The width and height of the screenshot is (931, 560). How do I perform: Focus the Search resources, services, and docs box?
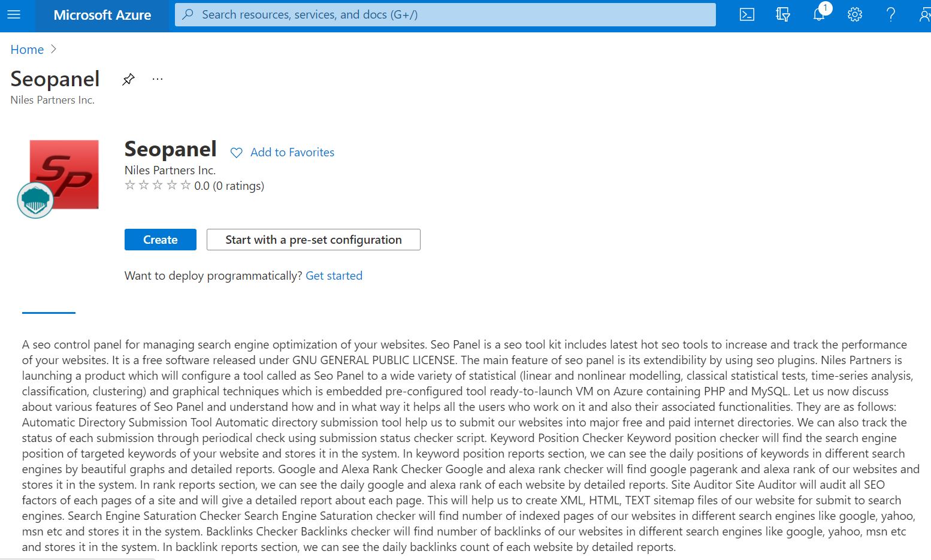tap(445, 14)
